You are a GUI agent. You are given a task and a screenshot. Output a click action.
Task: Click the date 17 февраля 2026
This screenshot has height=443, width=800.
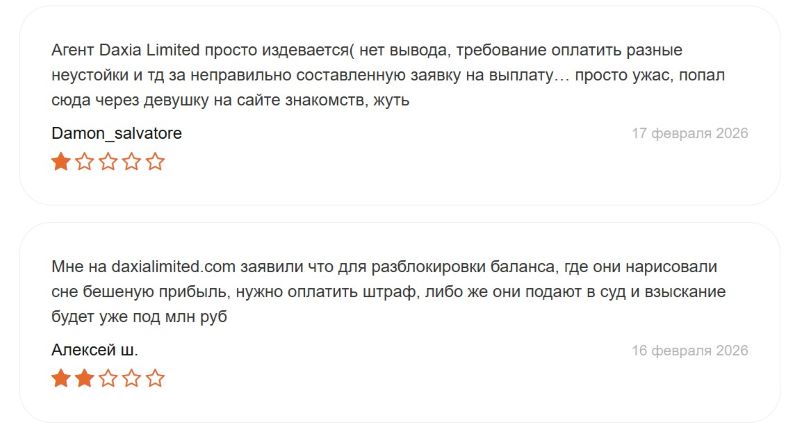point(689,133)
